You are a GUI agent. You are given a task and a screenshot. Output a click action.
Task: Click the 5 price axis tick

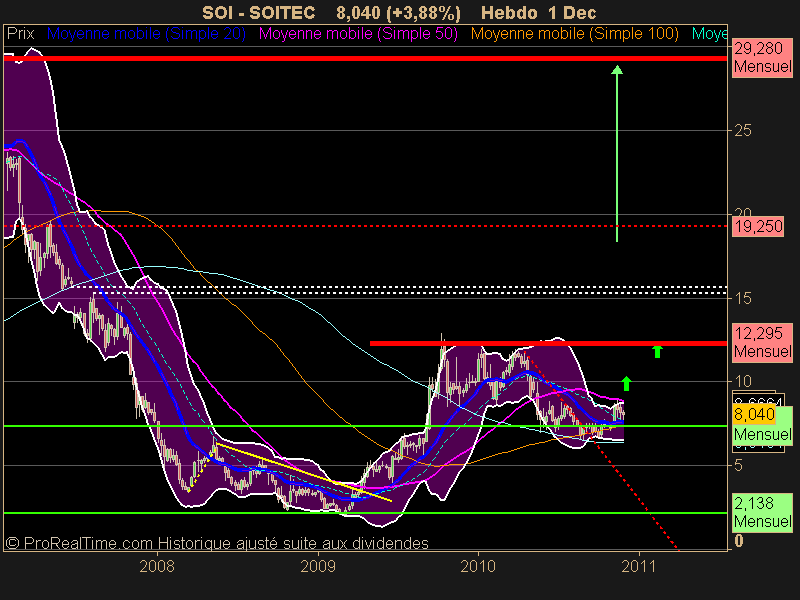click(738, 465)
